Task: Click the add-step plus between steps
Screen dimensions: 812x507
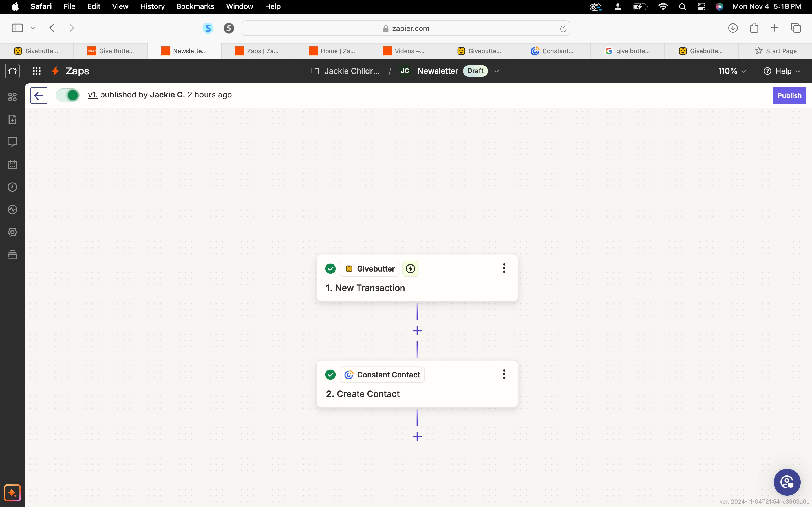Action: [x=417, y=331]
